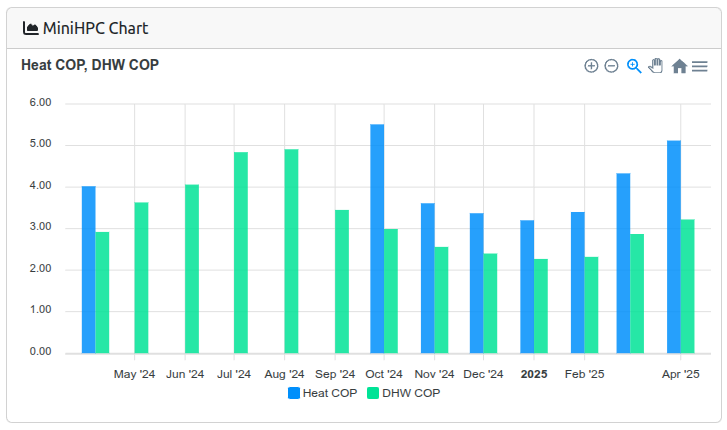
Task: Reset zoom with the home icon
Action: [679, 66]
